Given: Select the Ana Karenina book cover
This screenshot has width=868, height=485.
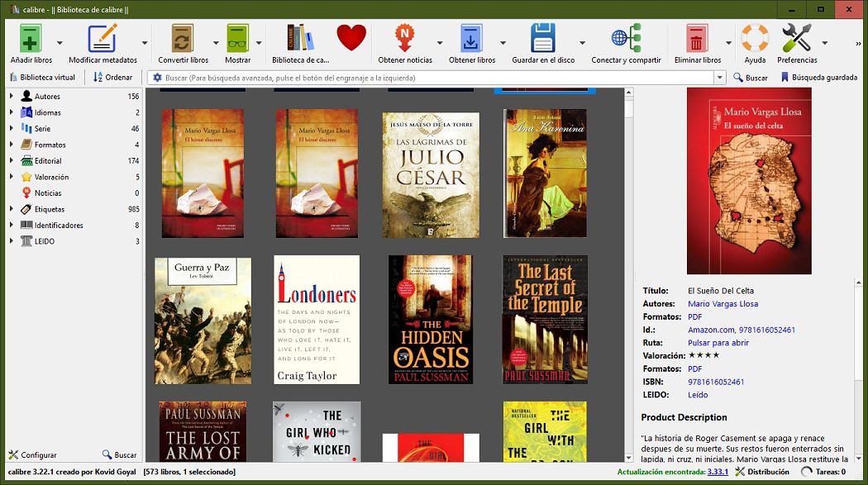Looking at the screenshot, I should [x=545, y=173].
